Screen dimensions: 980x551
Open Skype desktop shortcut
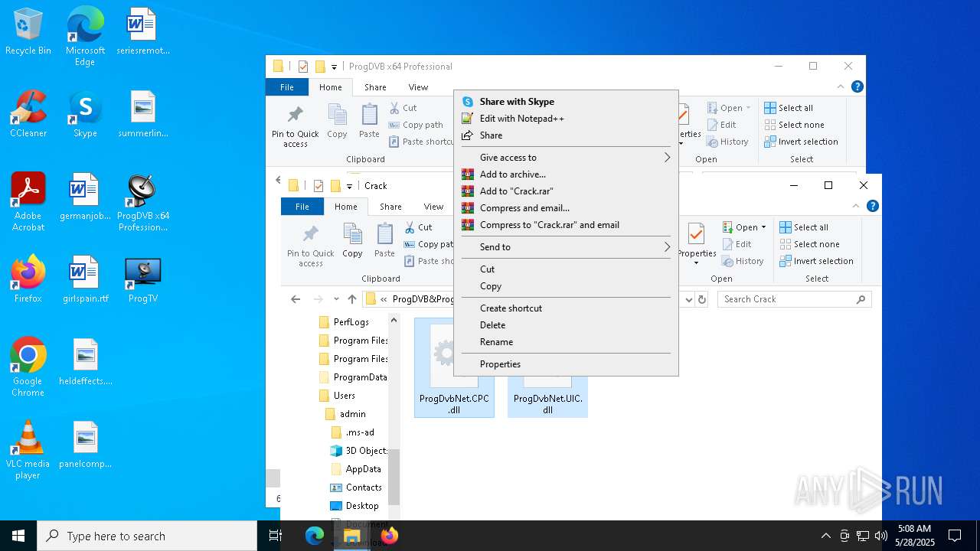tap(85, 115)
